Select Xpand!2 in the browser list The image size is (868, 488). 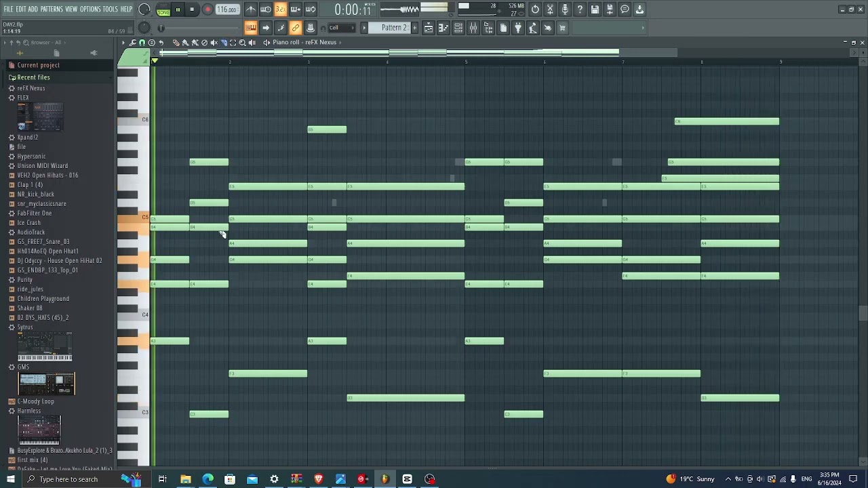pyautogui.click(x=28, y=138)
